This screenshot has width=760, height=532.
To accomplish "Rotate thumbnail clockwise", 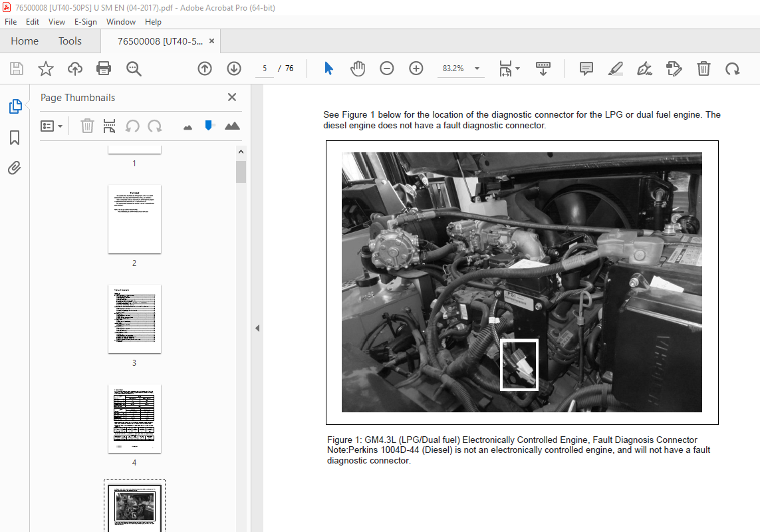I will [155, 126].
